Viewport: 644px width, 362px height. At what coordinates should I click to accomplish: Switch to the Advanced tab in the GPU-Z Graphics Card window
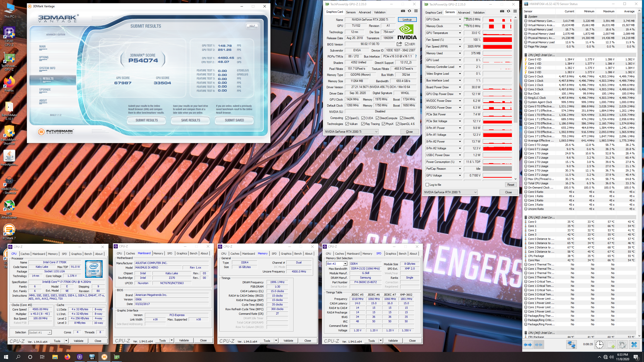click(365, 12)
